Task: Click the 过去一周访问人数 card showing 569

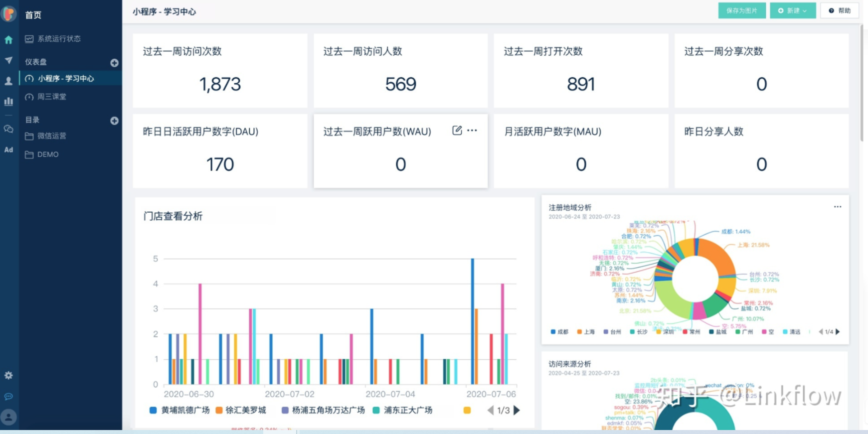Action: tap(400, 70)
